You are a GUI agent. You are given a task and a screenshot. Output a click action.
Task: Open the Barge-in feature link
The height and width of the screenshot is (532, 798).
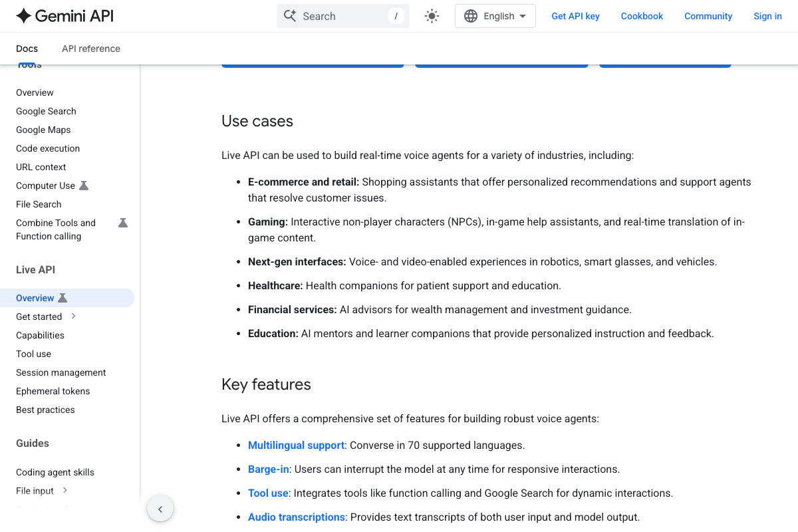(268, 469)
